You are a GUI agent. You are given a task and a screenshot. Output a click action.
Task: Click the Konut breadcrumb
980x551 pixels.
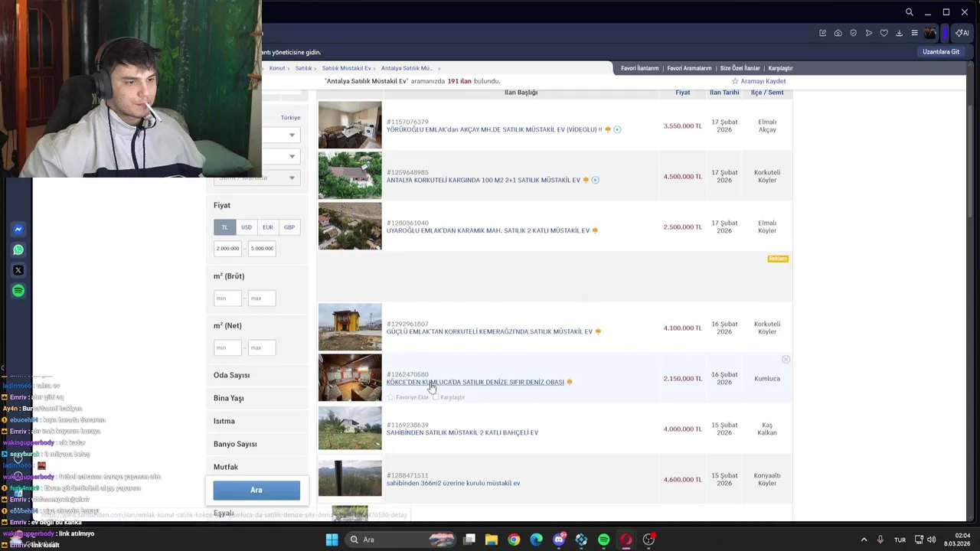pyautogui.click(x=277, y=68)
